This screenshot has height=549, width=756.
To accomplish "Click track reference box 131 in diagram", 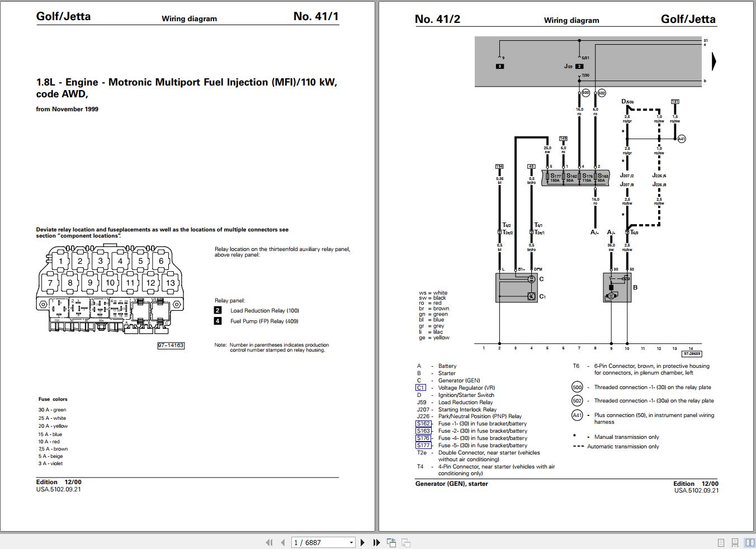I will tap(675, 102).
